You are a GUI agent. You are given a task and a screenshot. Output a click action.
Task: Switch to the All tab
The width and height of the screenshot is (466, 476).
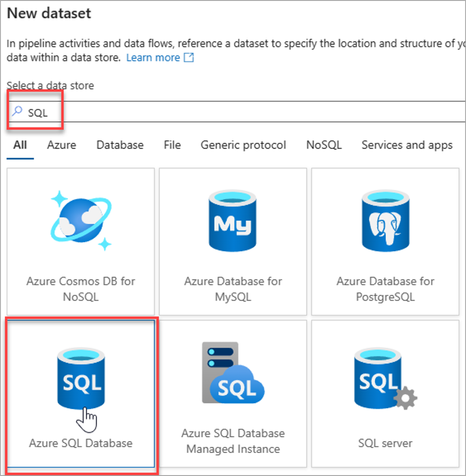coord(20,145)
